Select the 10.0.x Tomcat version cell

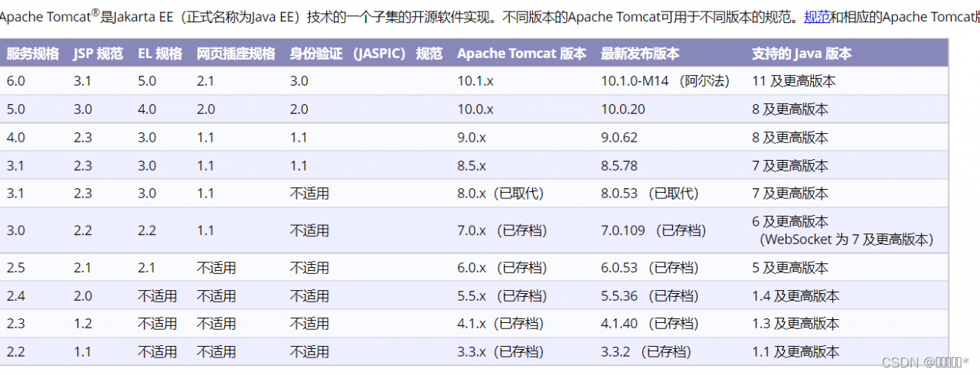pyautogui.click(x=475, y=109)
